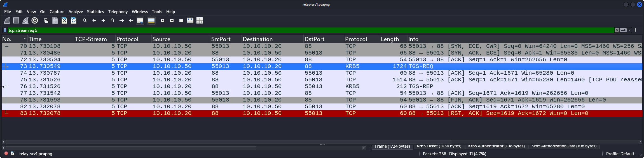
Task: Find a packet with the magnifier icon
Action: pyautogui.click(x=85, y=20)
